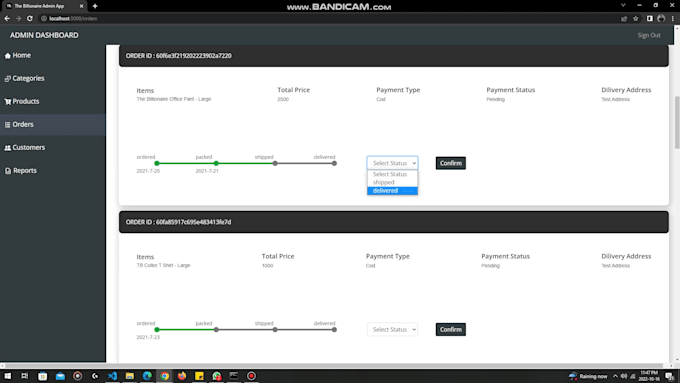Open the Bandicam recorder taskbar icon
Screen dimensions: 680x383
(251, 376)
